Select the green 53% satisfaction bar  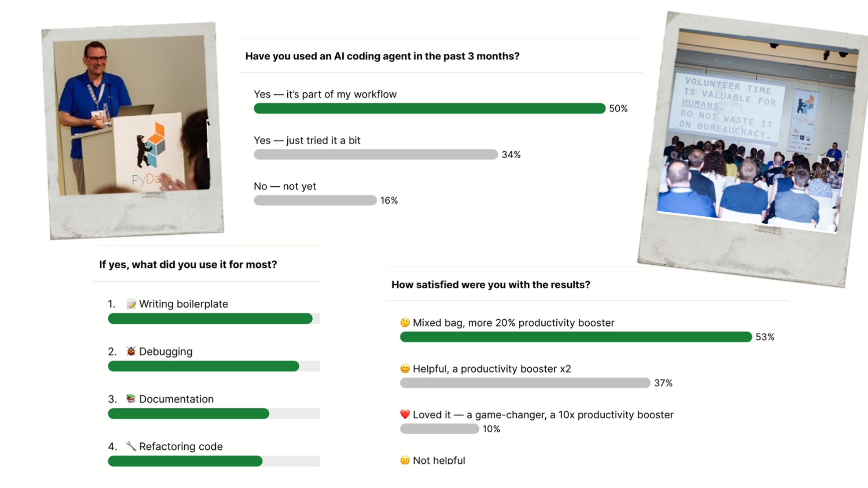coord(575,337)
